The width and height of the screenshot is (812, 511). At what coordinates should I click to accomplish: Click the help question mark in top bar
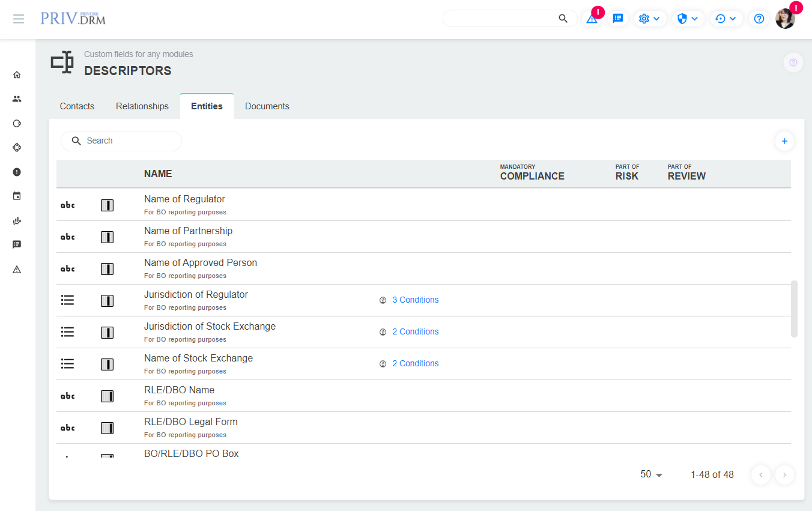pyautogui.click(x=759, y=19)
